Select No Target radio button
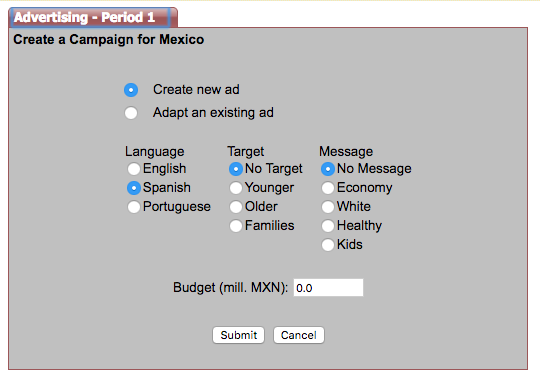The image size is (540, 386). 236,169
